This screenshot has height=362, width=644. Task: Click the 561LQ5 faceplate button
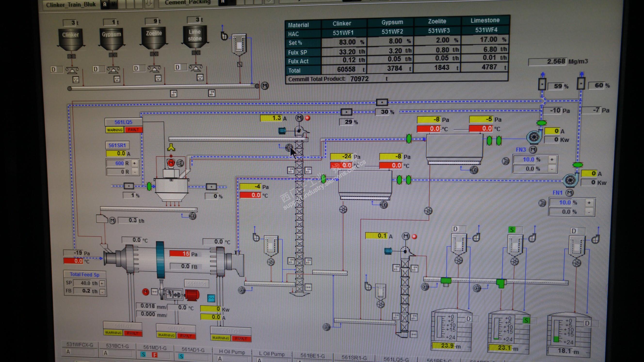(x=123, y=122)
